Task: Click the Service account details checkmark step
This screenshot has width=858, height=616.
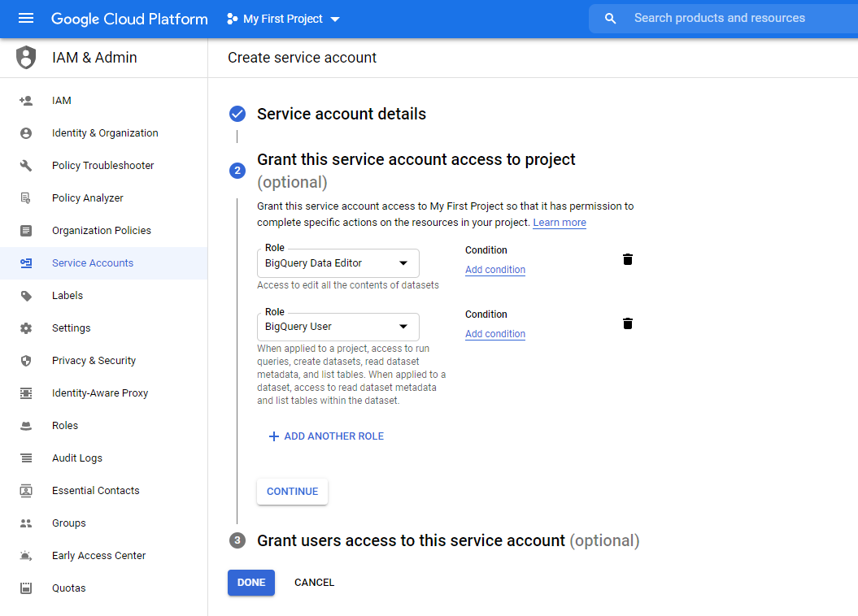Action: 237,114
